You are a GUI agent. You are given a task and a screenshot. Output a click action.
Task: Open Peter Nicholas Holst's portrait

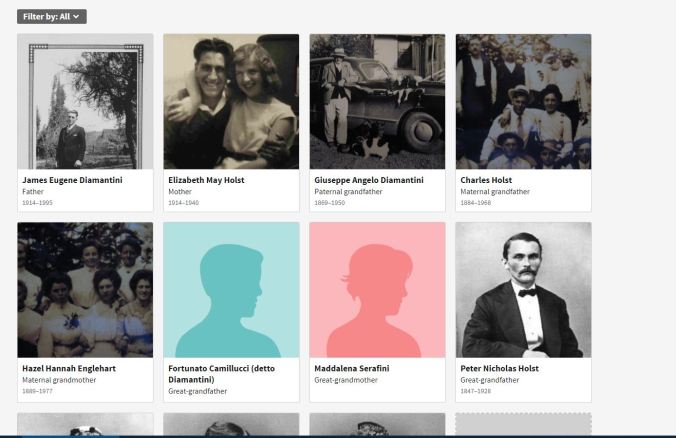(x=523, y=290)
